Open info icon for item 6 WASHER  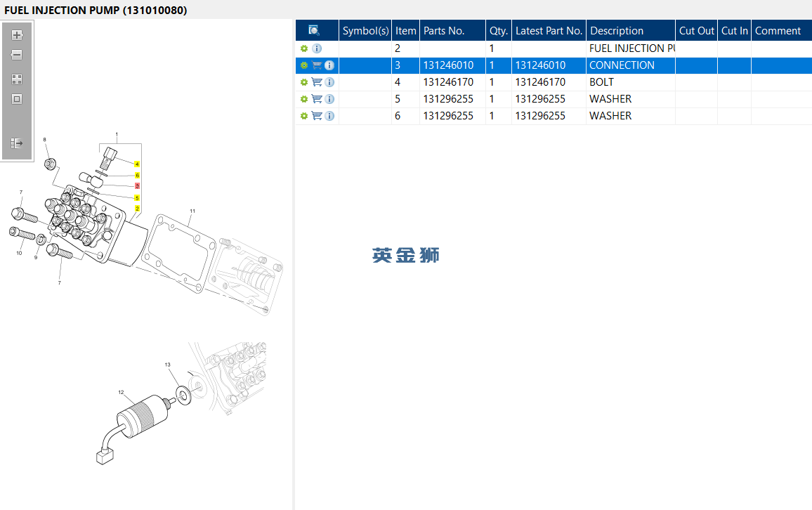tap(329, 116)
